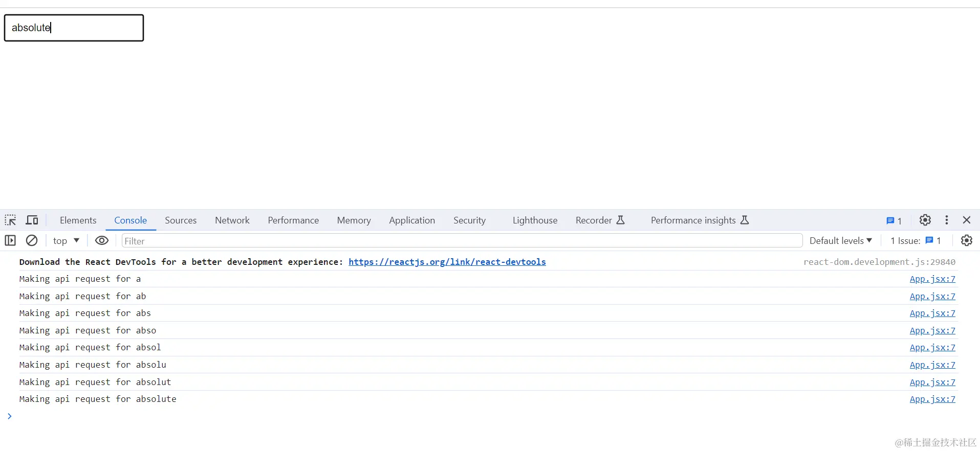Open App.jsx:7 link for request 'abs'
This screenshot has width=980, height=451.
click(x=932, y=313)
